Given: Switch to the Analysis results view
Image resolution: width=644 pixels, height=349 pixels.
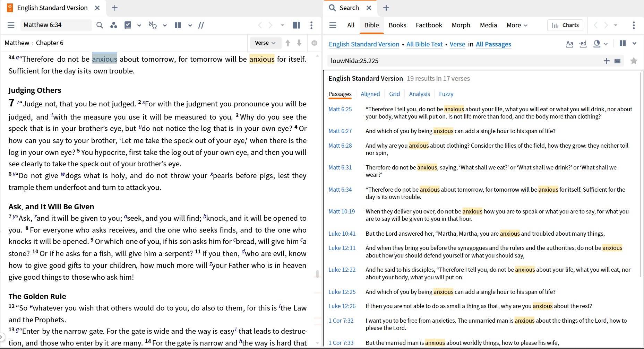Looking at the screenshot, I should [x=419, y=94].
